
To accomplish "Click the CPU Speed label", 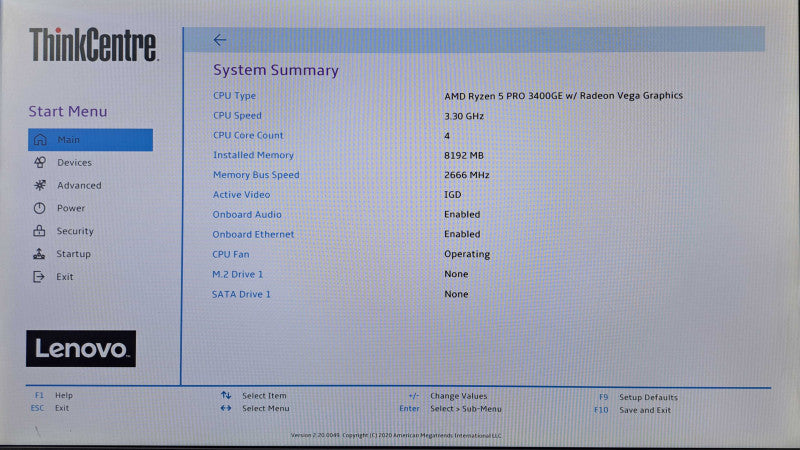I will (237, 115).
